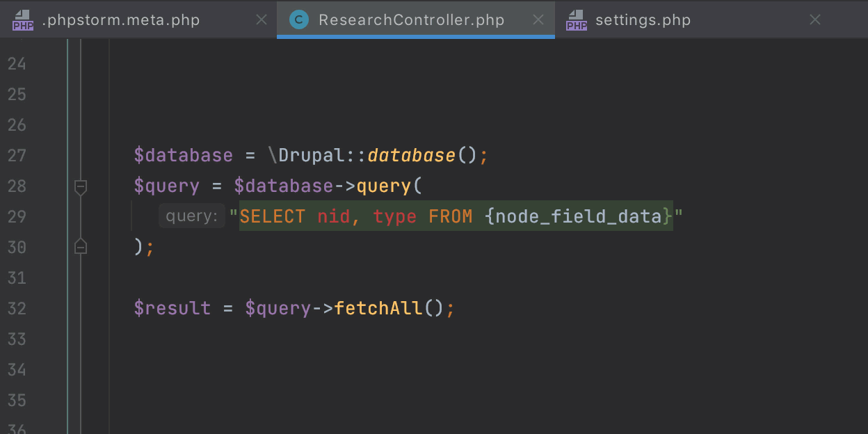The image size is (868, 434).
Task: Place caret on the $result variable
Action: 172,307
